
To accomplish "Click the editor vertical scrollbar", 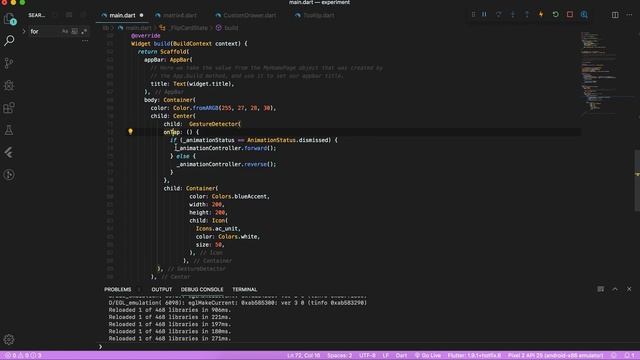I will point(637,180).
